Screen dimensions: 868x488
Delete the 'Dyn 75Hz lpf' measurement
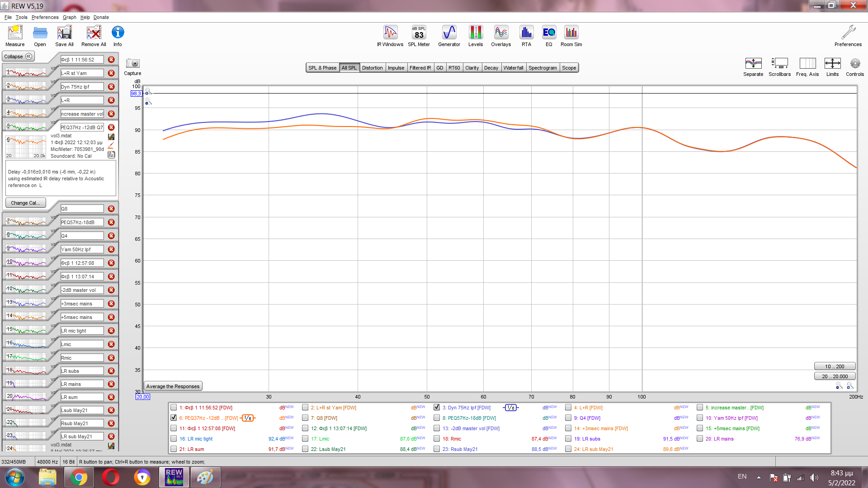(x=111, y=87)
